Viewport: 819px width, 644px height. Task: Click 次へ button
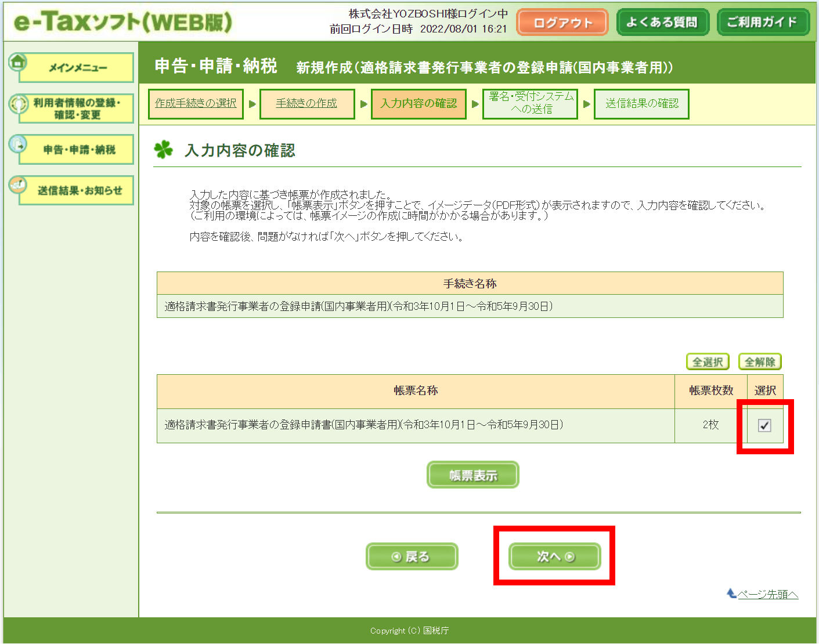point(555,556)
